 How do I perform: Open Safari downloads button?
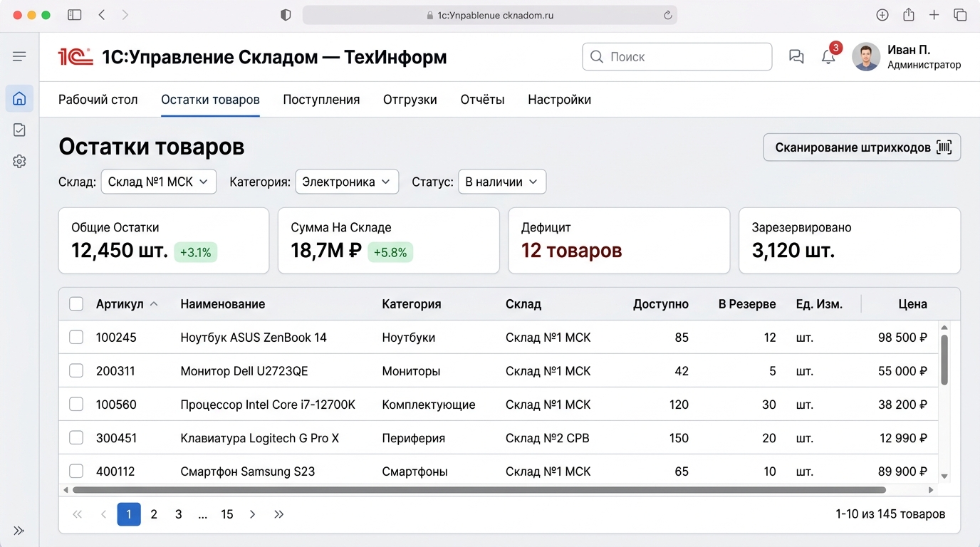coord(882,15)
